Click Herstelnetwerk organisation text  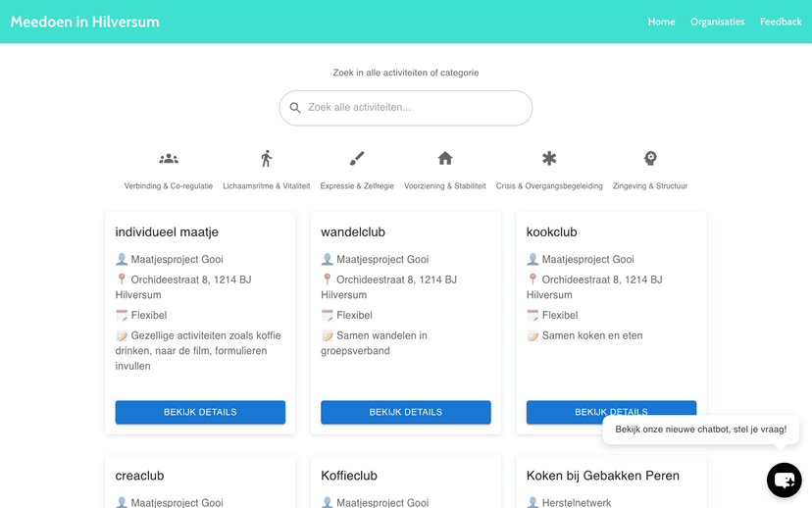point(577,502)
